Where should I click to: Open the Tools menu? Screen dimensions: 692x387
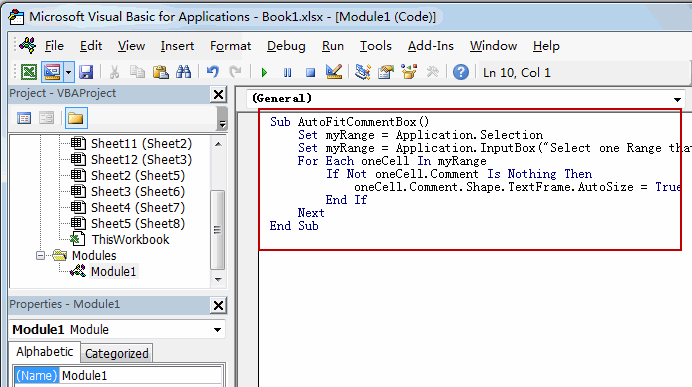pos(376,45)
